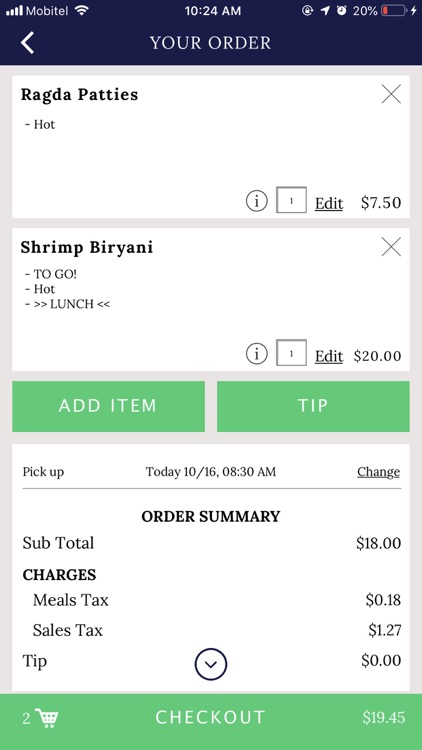
Task: Go back using the header arrow
Action: pos(27,43)
